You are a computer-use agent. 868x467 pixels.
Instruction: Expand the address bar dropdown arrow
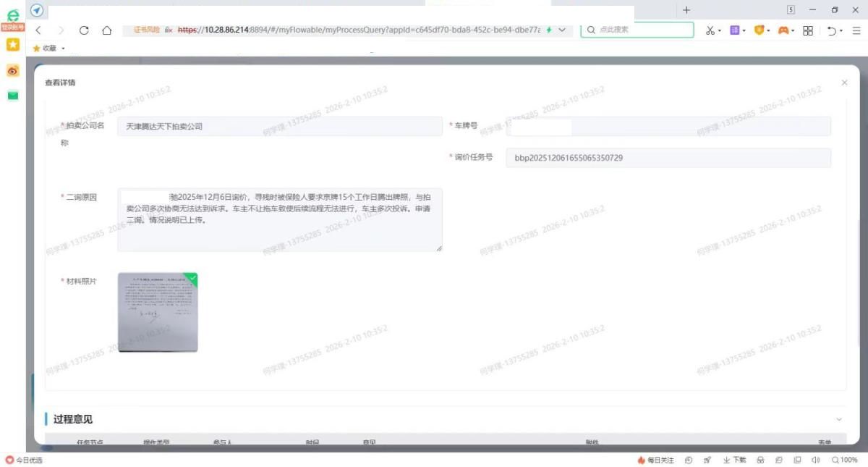pos(562,30)
